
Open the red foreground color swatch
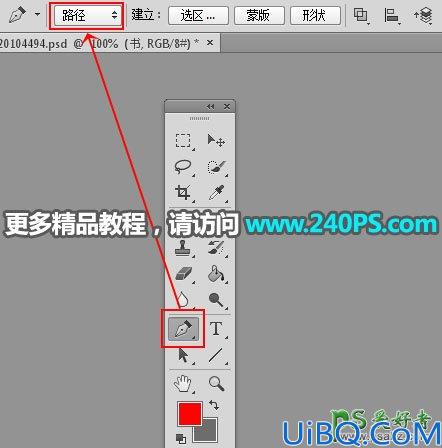pos(190,414)
